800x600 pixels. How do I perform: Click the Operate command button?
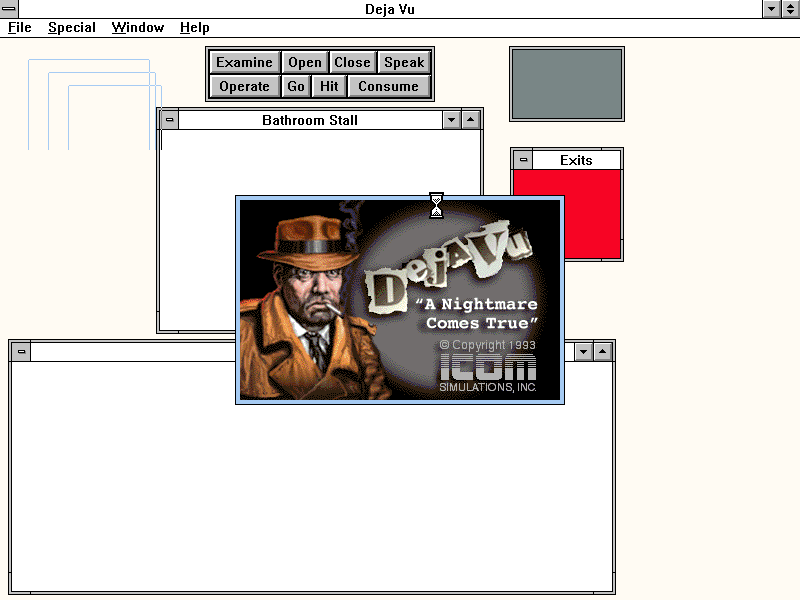tap(244, 86)
